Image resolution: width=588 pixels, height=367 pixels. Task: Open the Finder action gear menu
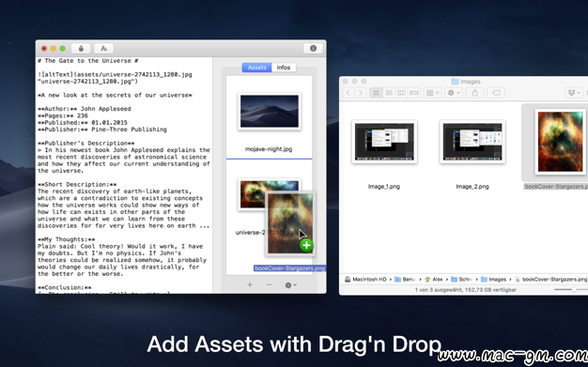coord(454,93)
